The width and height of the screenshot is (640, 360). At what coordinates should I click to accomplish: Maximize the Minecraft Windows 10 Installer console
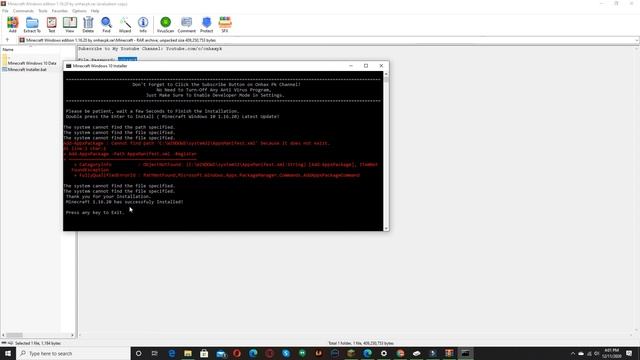tap(366, 66)
